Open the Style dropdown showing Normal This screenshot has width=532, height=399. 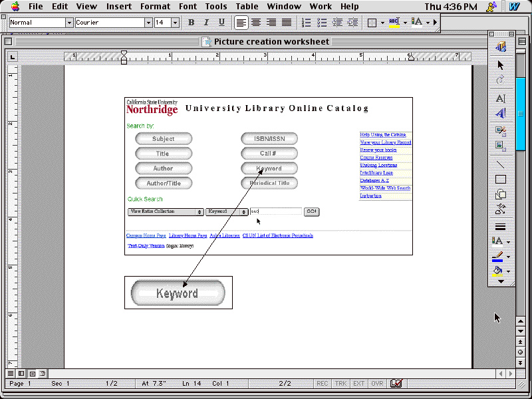pos(69,23)
